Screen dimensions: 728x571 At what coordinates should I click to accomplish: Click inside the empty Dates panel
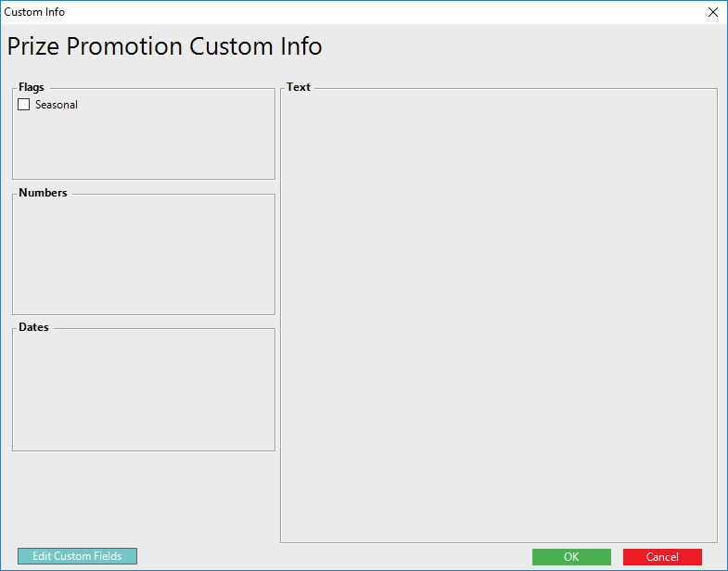(144, 389)
